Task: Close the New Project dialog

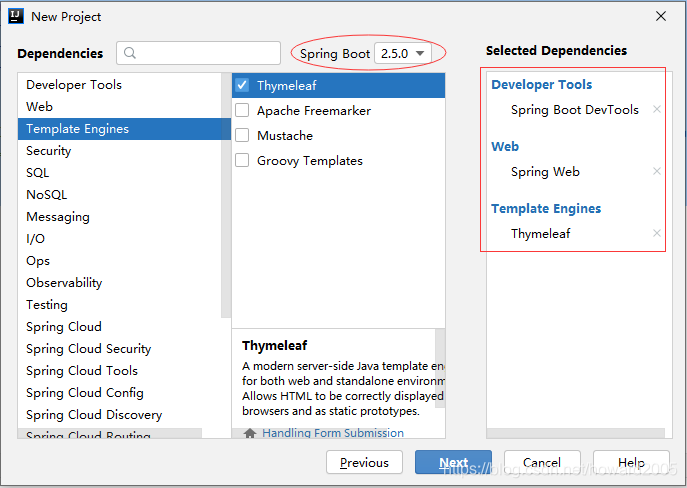Action: point(661,16)
